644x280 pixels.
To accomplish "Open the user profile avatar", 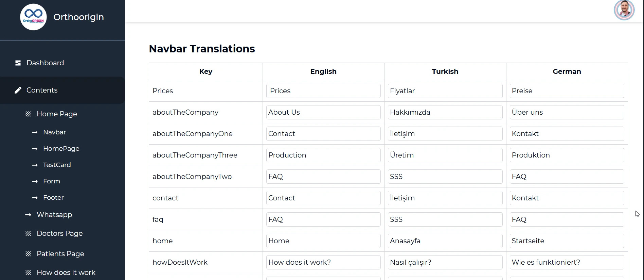I will (x=624, y=10).
